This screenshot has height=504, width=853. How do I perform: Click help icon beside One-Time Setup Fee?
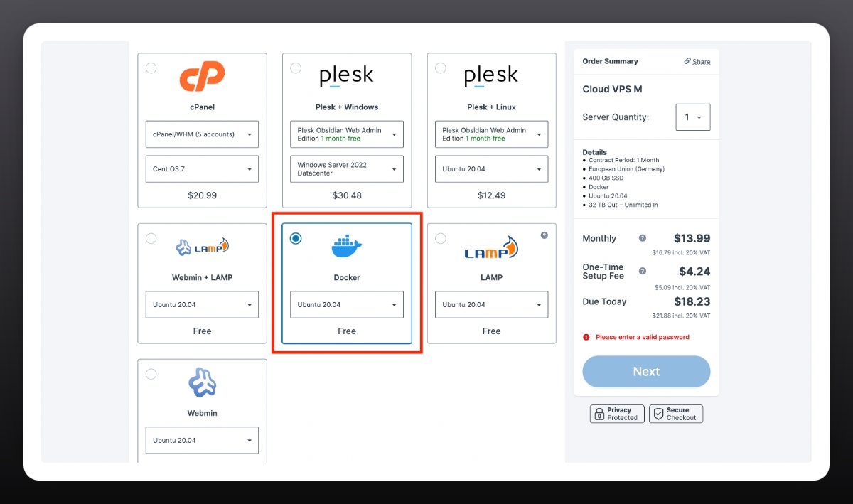coord(643,271)
